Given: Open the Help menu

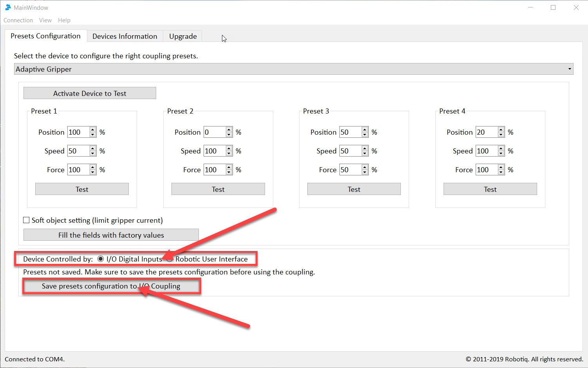Looking at the screenshot, I should coord(64,20).
